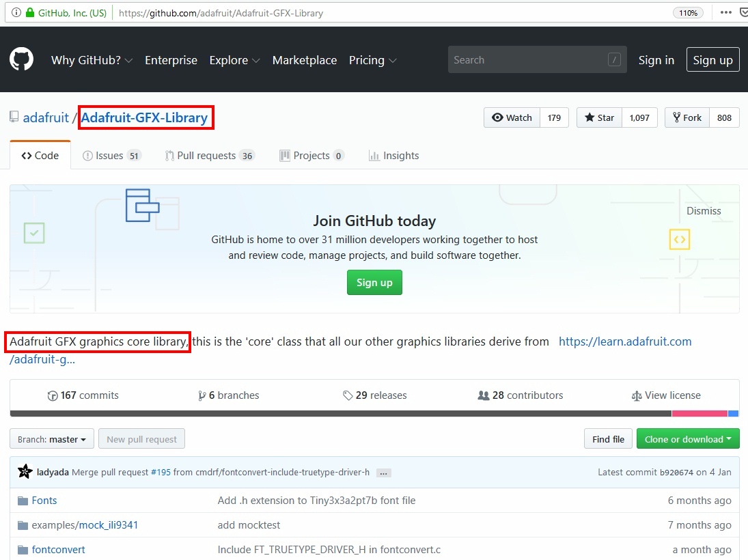Select the Code tab
The image size is (748, 560).
pos(40,156)
